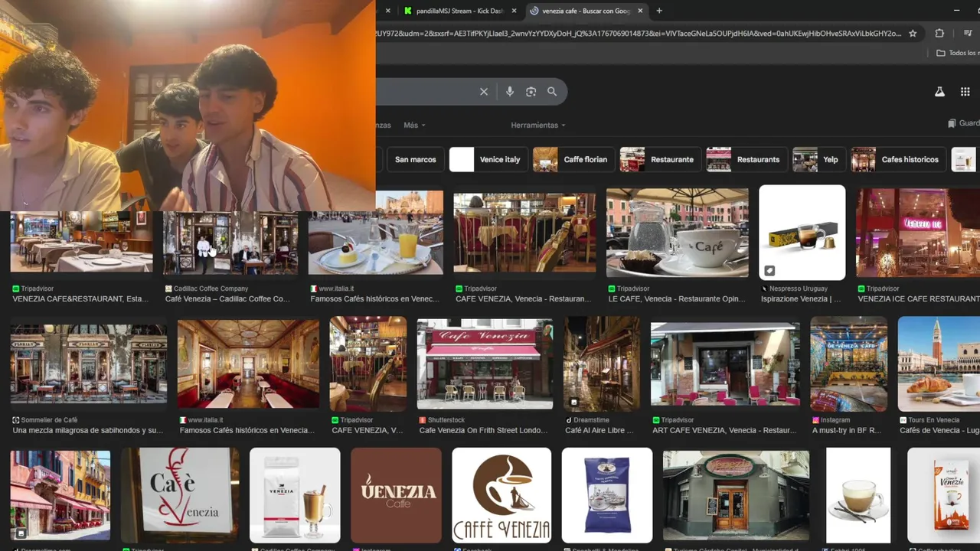Clear the Google search box text

pos(484,92)
